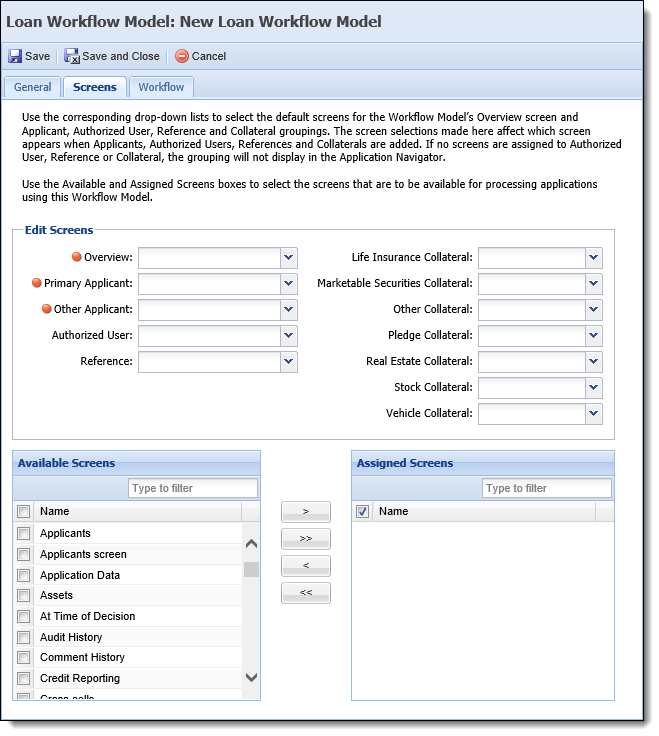Viewport: 659px width, 736px height.
Task: Select the 'Audit History' row text
Action: click(71, 637)
